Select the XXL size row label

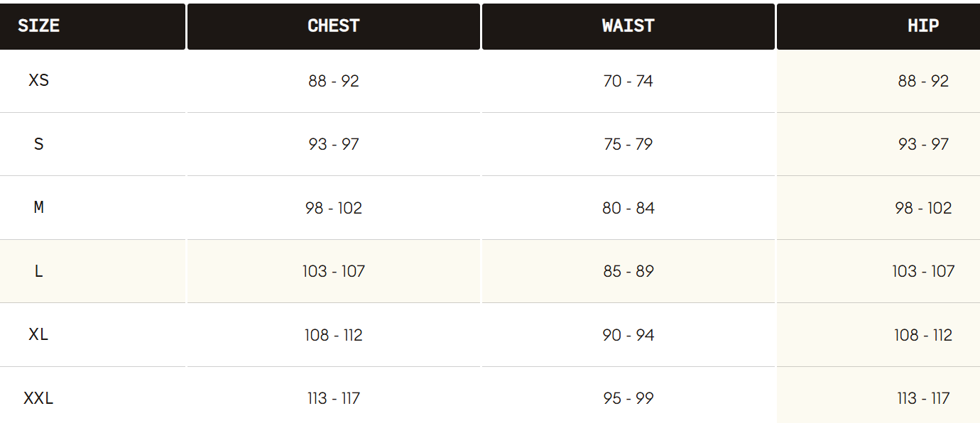click(39, 398)
